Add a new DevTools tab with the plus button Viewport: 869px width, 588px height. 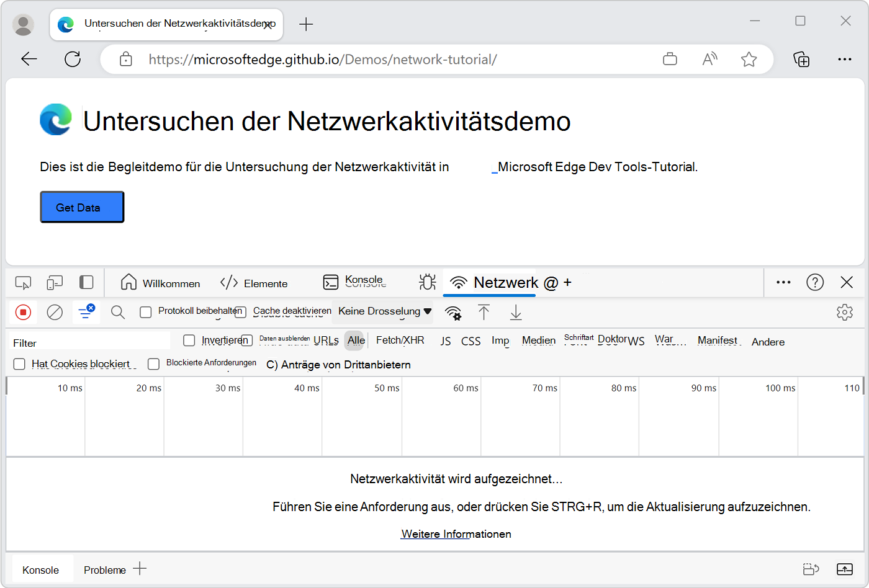click(568, 282)
